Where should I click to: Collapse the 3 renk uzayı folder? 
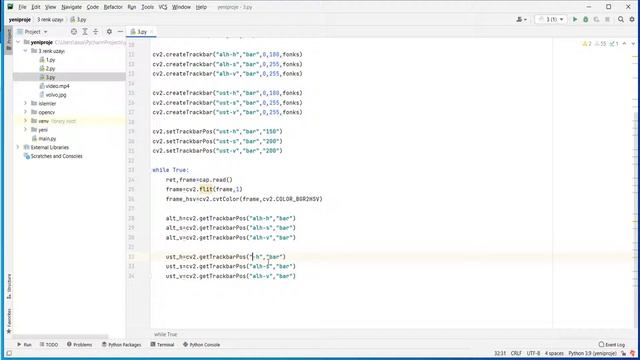click(x=26, y=51)
